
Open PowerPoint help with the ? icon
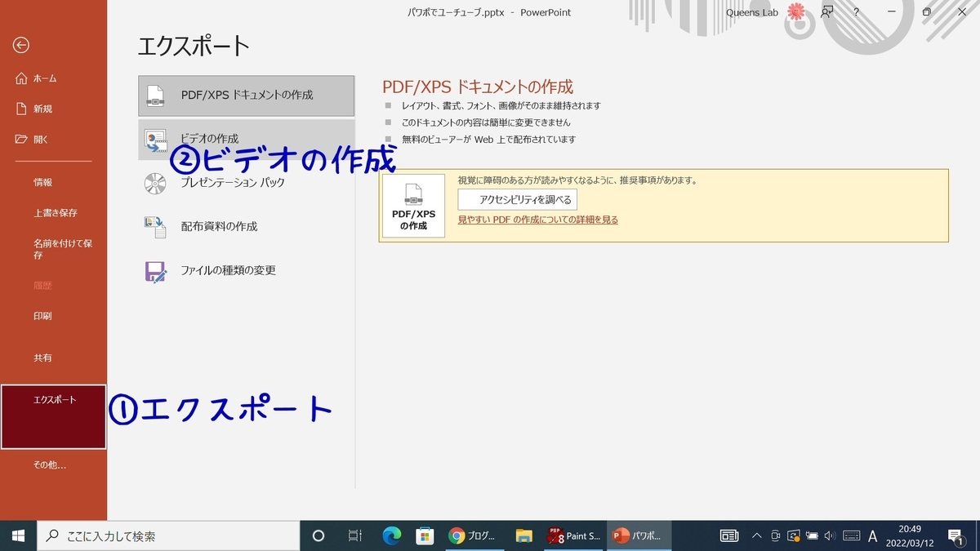click(856, 12)
